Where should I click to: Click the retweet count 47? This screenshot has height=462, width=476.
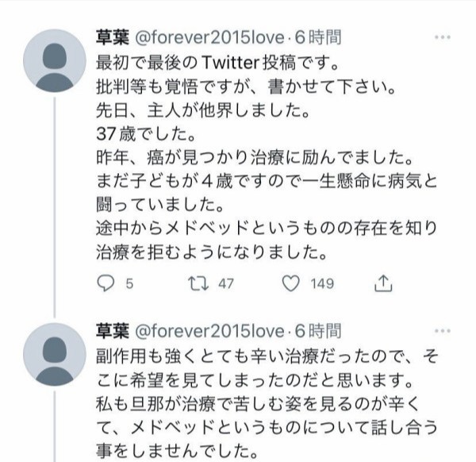coord(225,284)
